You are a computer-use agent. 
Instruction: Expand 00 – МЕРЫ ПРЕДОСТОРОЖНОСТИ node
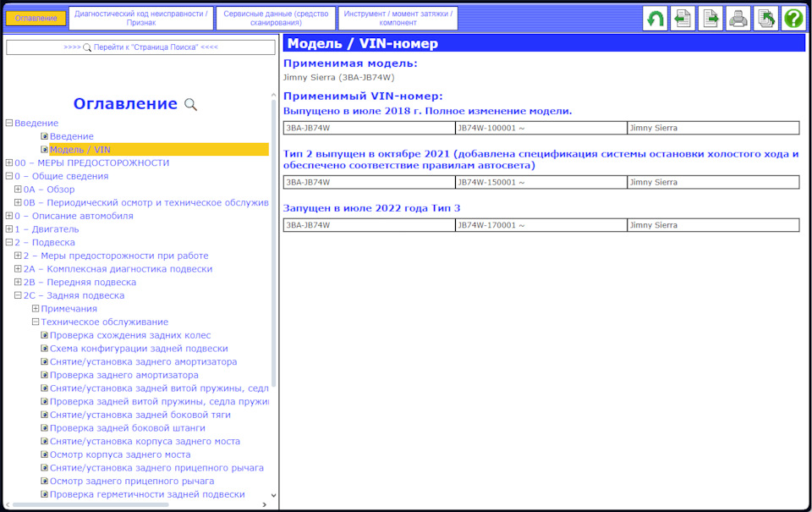click(8, 162)
